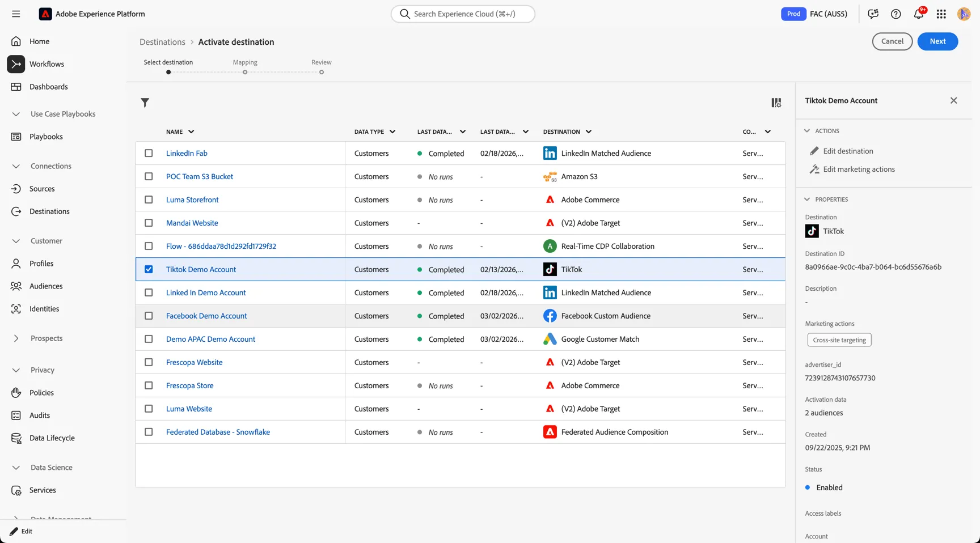Open the NAME column sort dropdown
980x543 pixels.
(x=191, y=131)
